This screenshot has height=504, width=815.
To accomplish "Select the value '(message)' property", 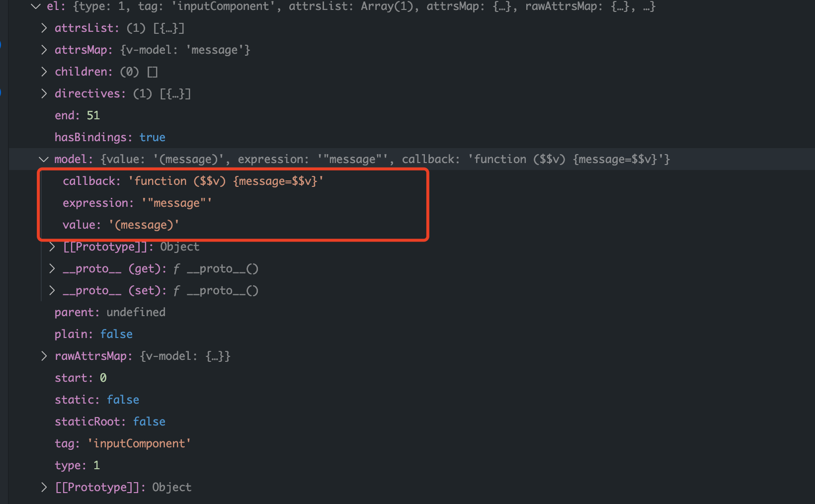I will pyautogui.click(x=121, y=225).
